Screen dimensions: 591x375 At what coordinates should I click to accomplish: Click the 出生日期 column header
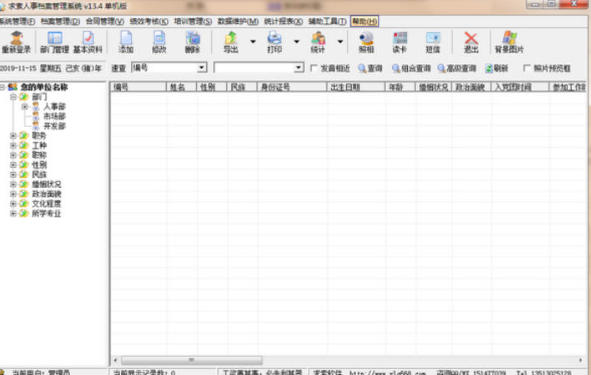[x=356, y=87]
